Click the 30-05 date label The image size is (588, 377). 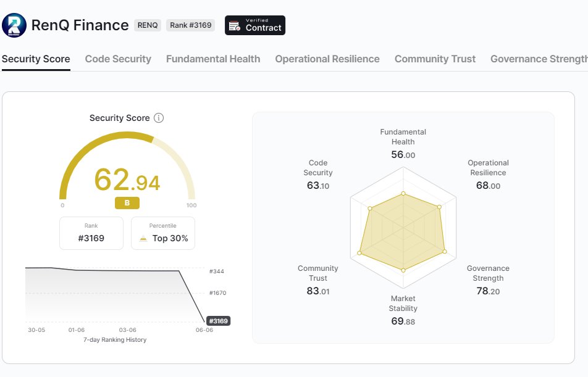tap(36, 330)
